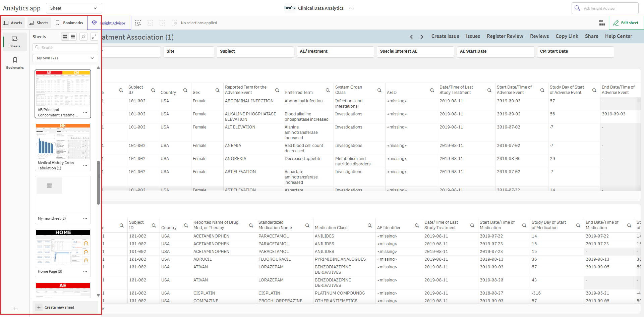This screenshot has height=317, width=644.
Task: Open Insight Advisor
Action: [109, 23]
